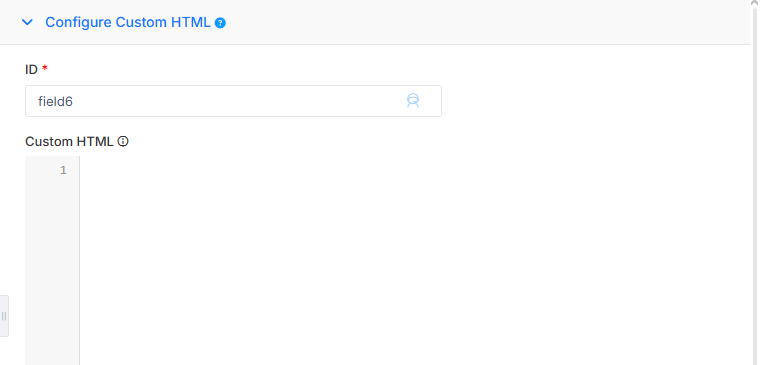Place cursor on line 1 of HTML editor
The image size is (760, 365).
[x=414, y=170]
